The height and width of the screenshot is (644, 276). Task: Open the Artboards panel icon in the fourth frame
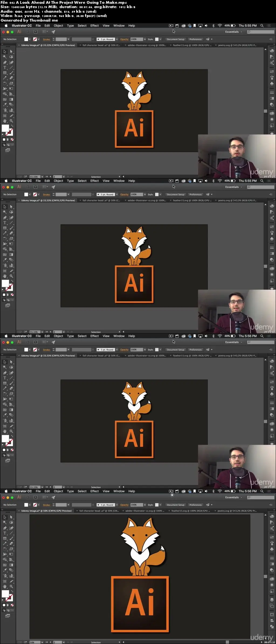272,606
